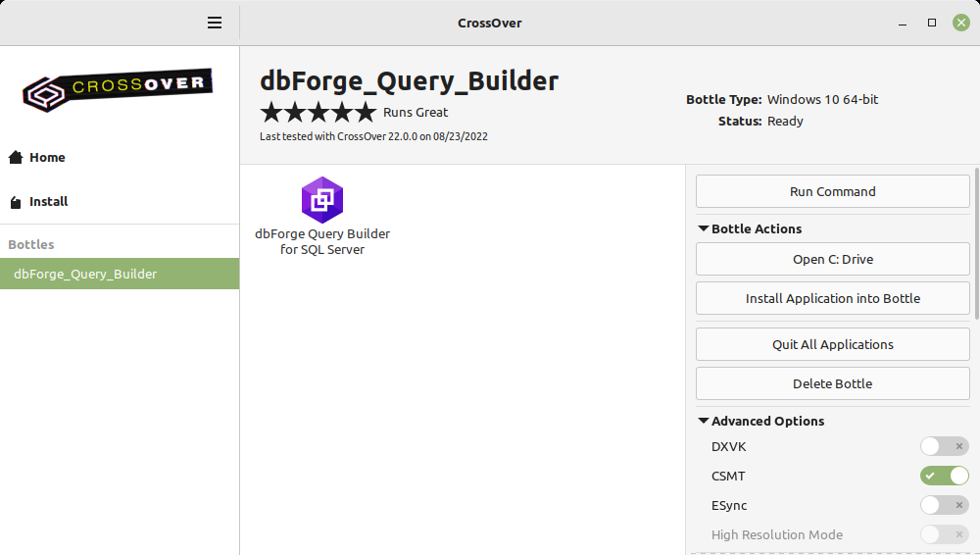
Task: Click the Bottles section header
Action: click(31, 244)
